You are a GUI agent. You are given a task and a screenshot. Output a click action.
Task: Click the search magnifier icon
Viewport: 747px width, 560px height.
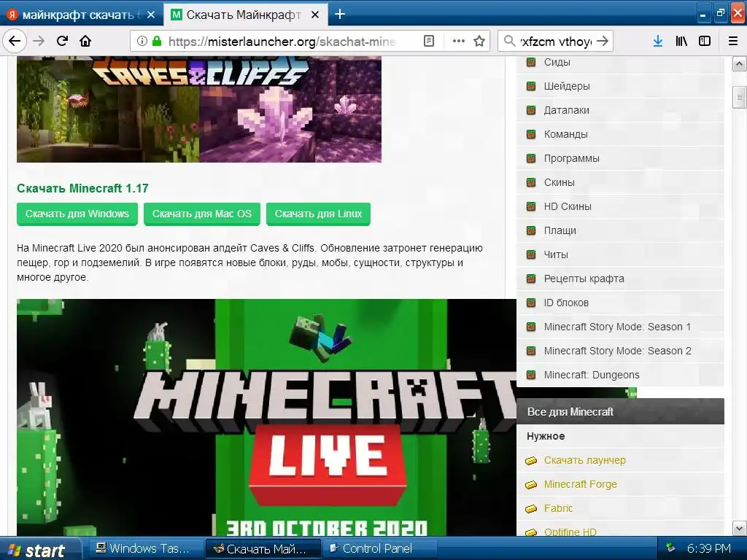click(x=509, y=42)
